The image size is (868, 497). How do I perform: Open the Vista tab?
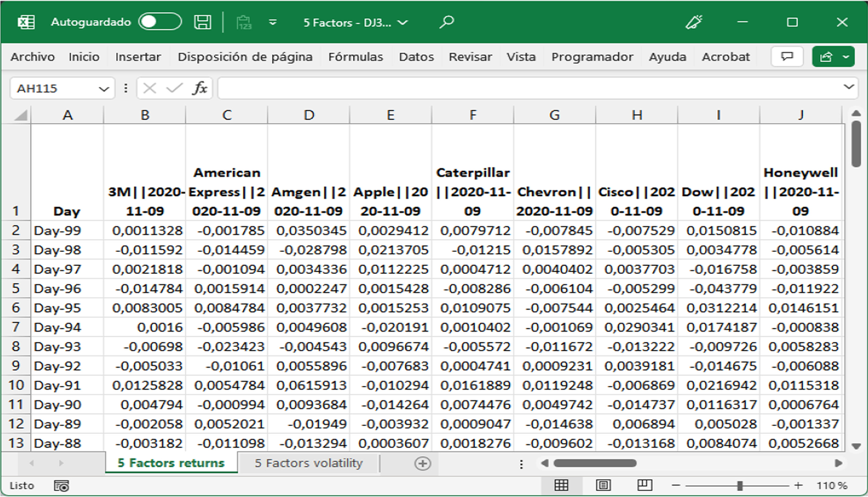[521, 57]
